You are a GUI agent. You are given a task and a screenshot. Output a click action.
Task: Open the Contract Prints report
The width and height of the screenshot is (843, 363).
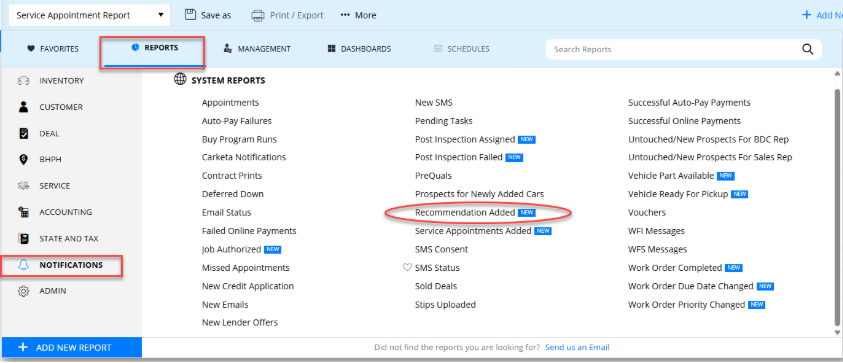coord(232,176)
